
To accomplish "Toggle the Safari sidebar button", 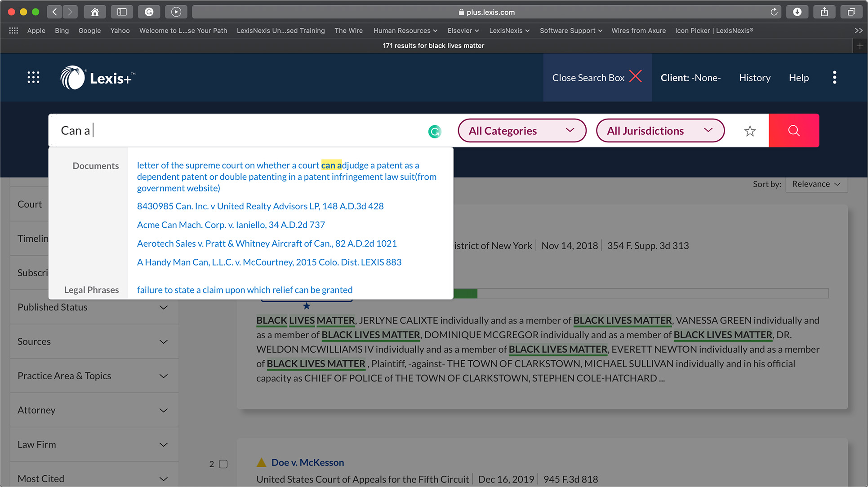I will [122, 12].
